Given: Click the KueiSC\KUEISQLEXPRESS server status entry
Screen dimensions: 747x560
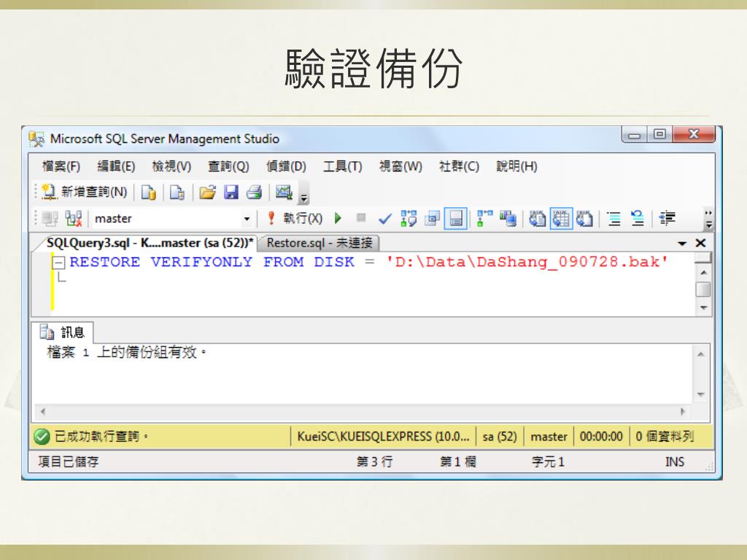Looking at the screenshot, I should pyautogui.click(x=384, y=437).
